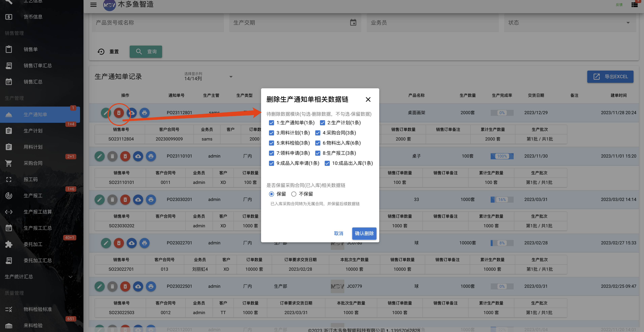The width and height of the screenshot is (644, 332).
Task: Click the red delete icon for PO23112801
Action: [x=119, y=113]
